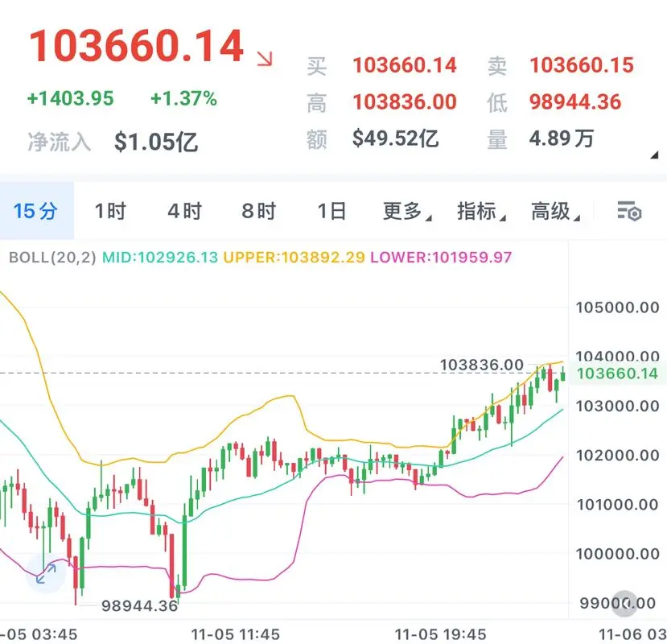Tap the volume 4.89万
Image resolution: width=667 pixels, height=644 pixels.
click(x=561, y=138)
